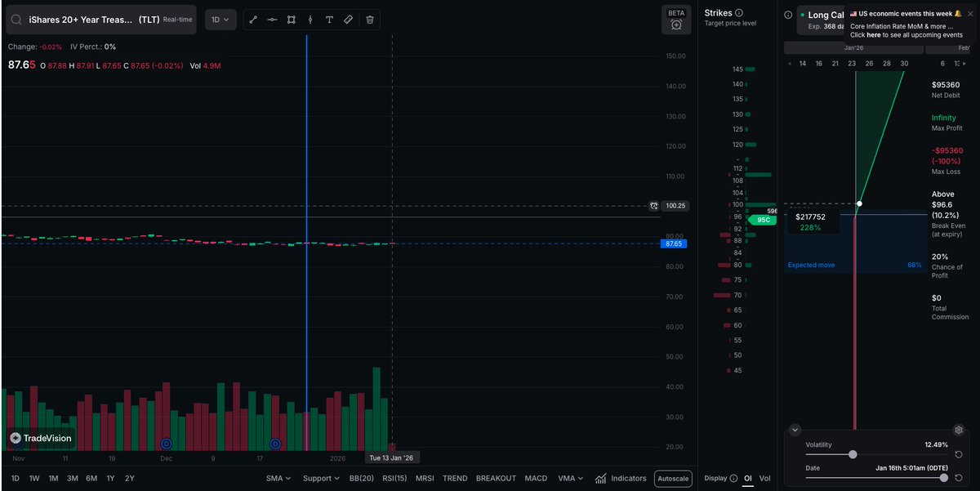Click the Jan'26 month header
This screenshot has height=491, width=980.
(x=854, y=48)
